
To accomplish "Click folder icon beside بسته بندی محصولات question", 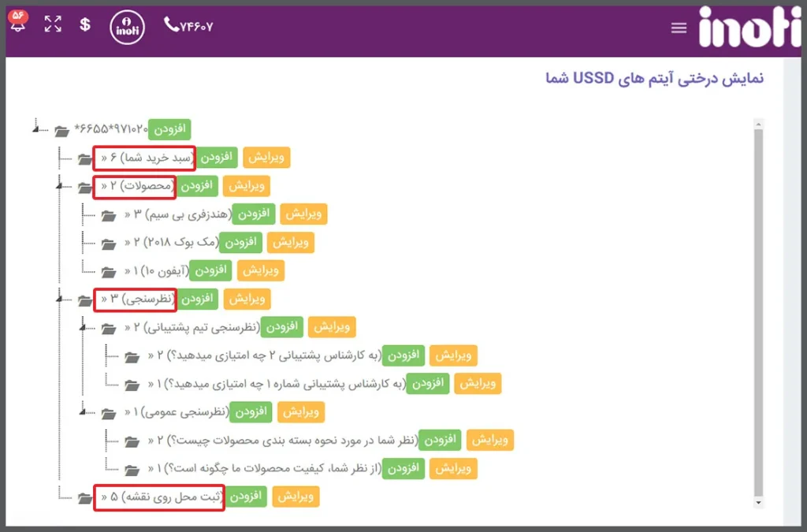I will coord(132,441).
